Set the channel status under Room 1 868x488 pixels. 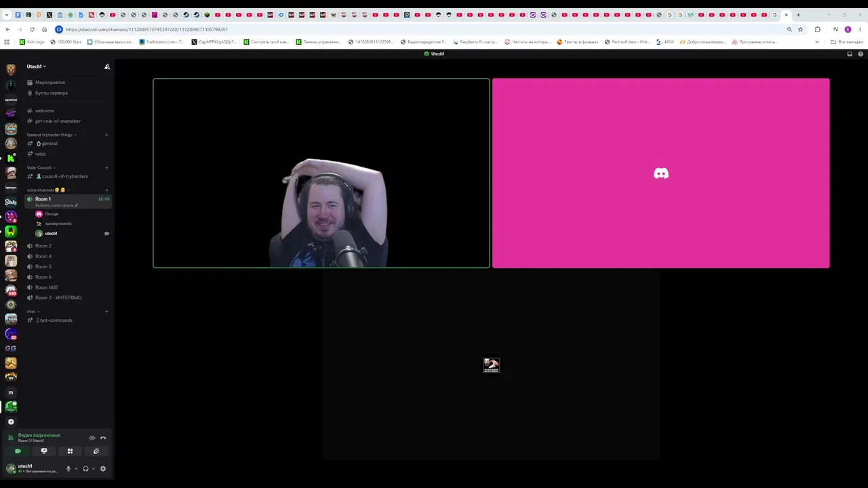coord(56,205)
